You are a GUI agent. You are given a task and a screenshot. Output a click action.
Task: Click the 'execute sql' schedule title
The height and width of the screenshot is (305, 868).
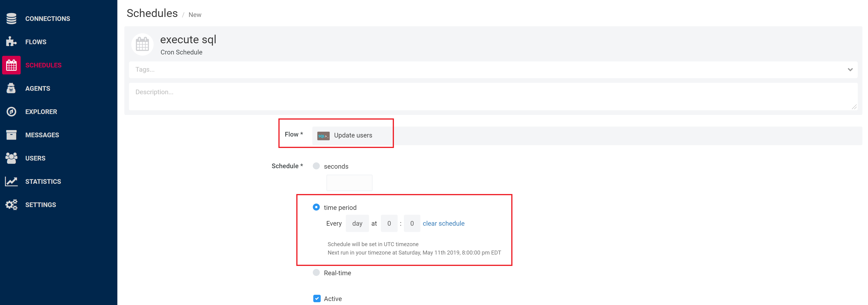tap(188, 40)
